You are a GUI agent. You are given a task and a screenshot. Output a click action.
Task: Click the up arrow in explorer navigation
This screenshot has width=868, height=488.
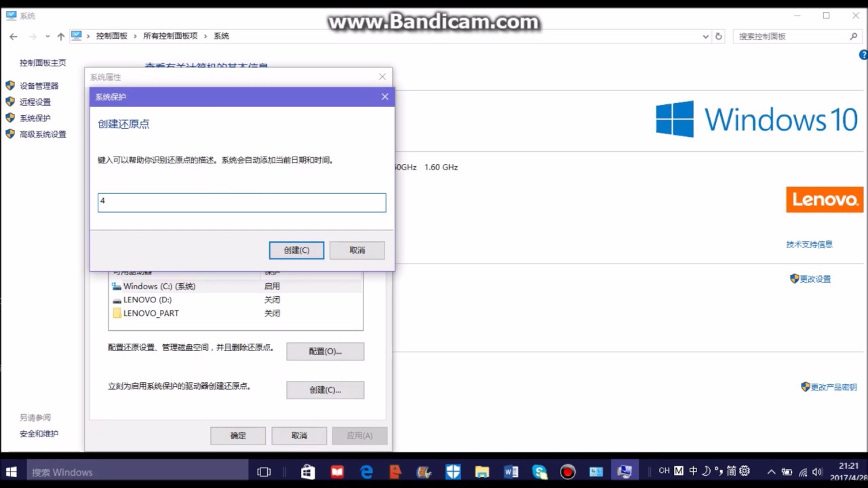[61, 36]
